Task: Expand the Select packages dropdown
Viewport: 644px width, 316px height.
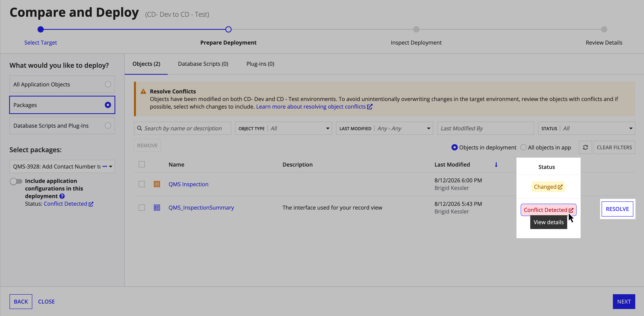Action: pos(62,166)
